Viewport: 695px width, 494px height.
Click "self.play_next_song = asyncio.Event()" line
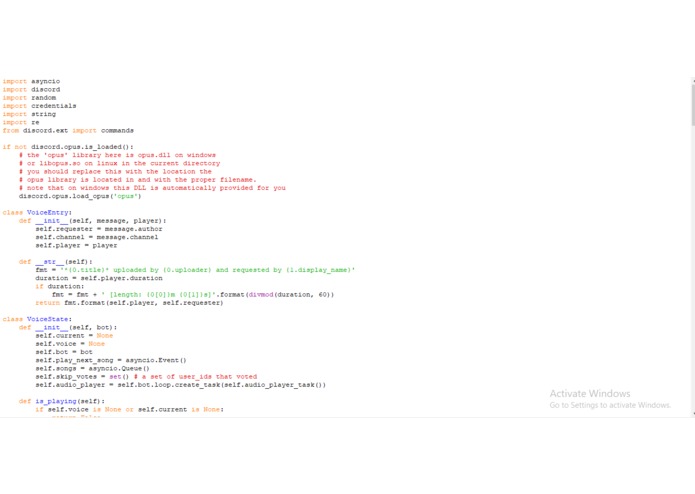111,360
